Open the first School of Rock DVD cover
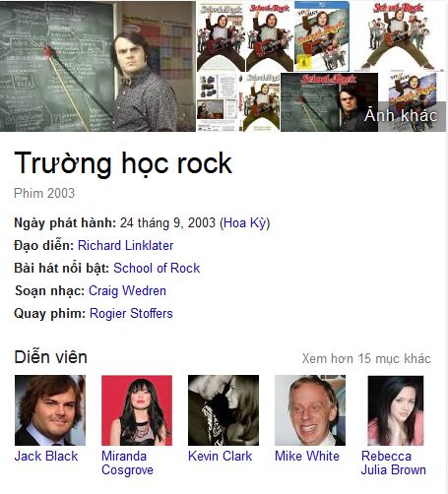The width and height of the screenshot is (448, 494). tap(221, 36)
